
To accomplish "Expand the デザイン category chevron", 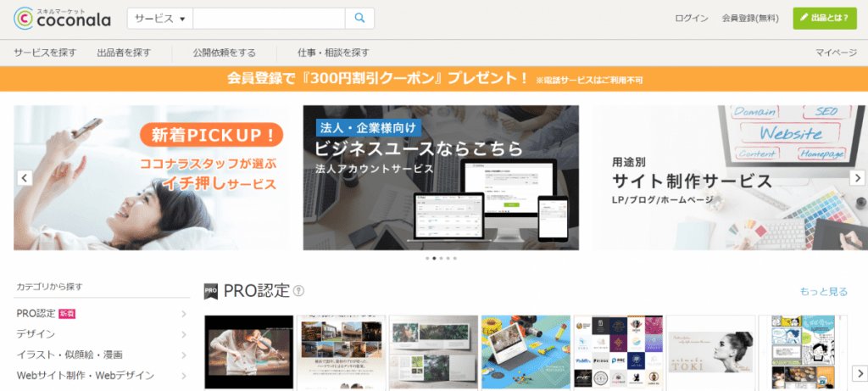I will pos(183,334).
